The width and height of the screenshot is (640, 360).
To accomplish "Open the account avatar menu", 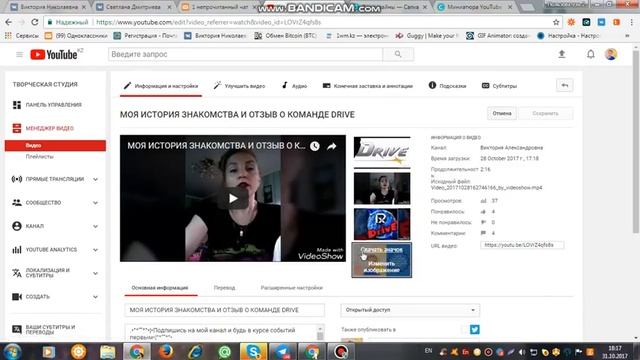I will click(611, 54).
